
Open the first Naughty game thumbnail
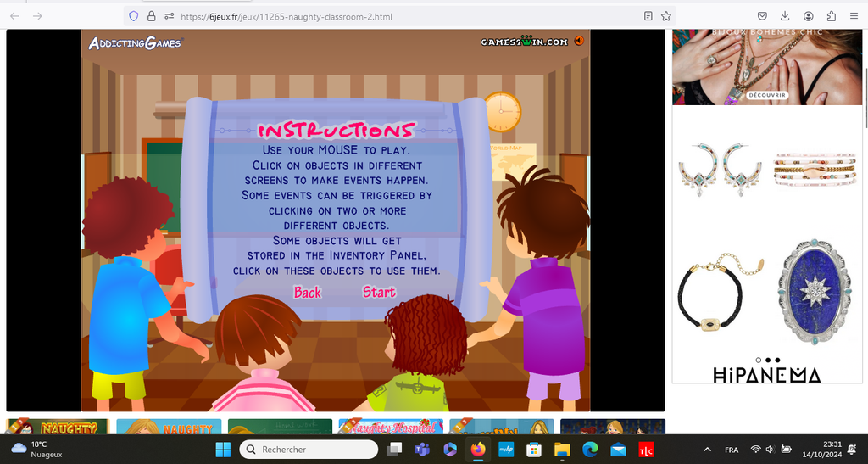click(x=58, y=427)
